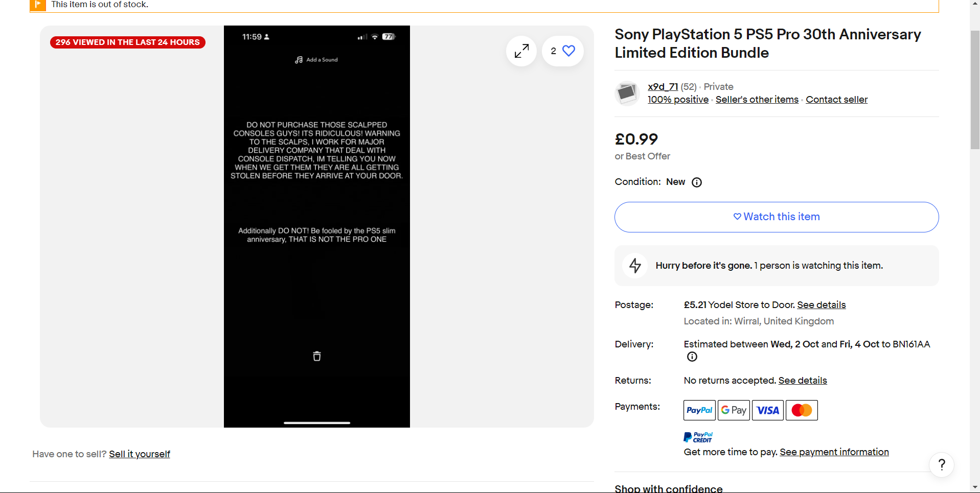Click the lightning bolt hurry icon
This screenshot has height=493, width=980.
point(635,266)
